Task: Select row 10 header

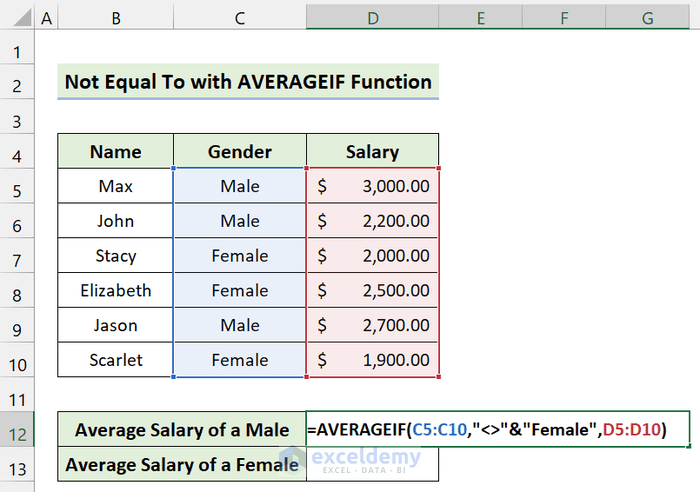Action: (x=17, y=360)
